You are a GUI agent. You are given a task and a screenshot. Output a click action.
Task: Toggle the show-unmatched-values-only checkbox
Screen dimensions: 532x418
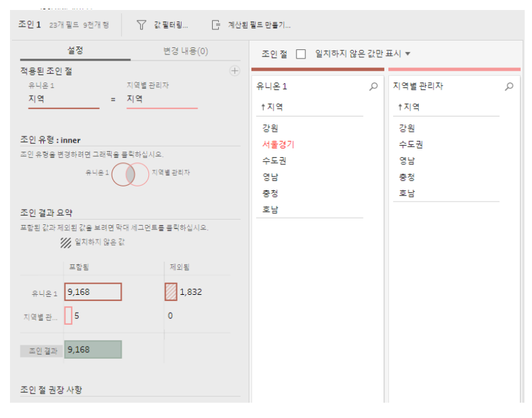301,54
